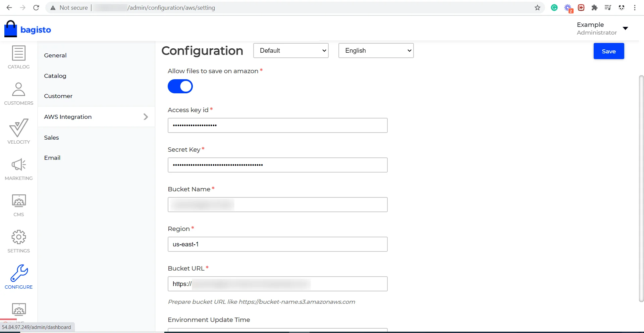Go back with browser back arrow
This screenshot has width=644, height=333.
click(x=9, y=7)
